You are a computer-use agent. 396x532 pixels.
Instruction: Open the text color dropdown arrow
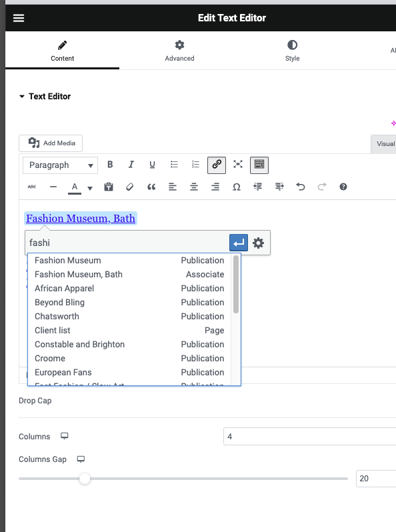[90, 188]
